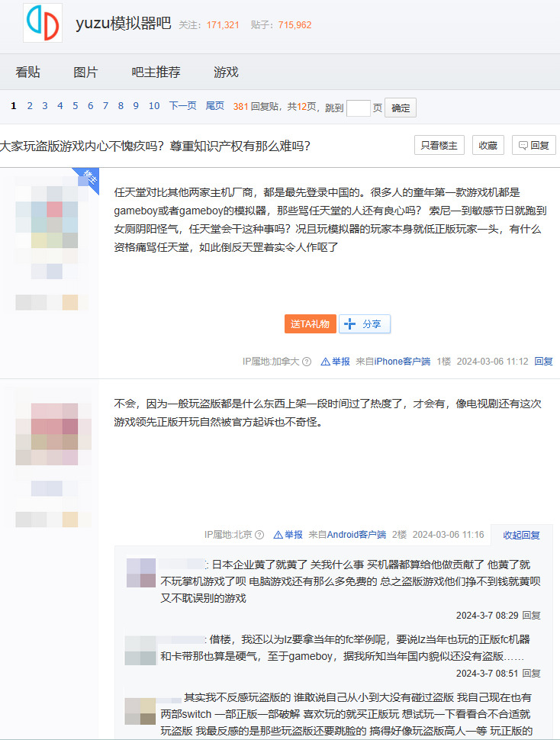
Task: Report the second-floor post using 举报
Action: coord(288,535)
